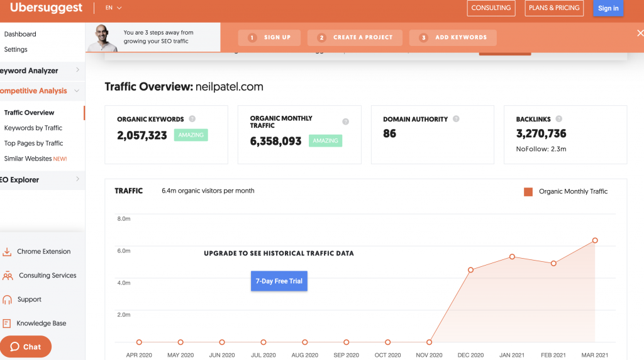Image resolution: width=644 pixels, height=360 pixels.
Task: Click the Knowledge Base document icon
Action: [6, 323]
